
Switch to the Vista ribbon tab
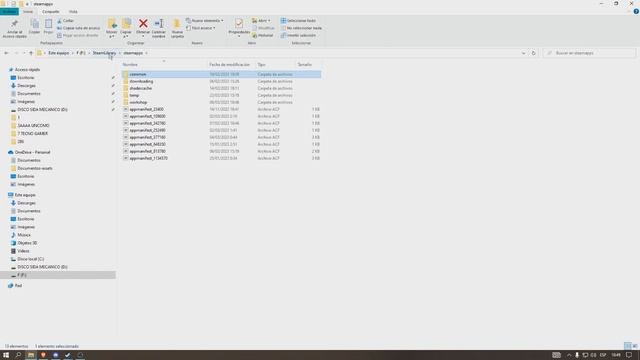pos(73,11)
